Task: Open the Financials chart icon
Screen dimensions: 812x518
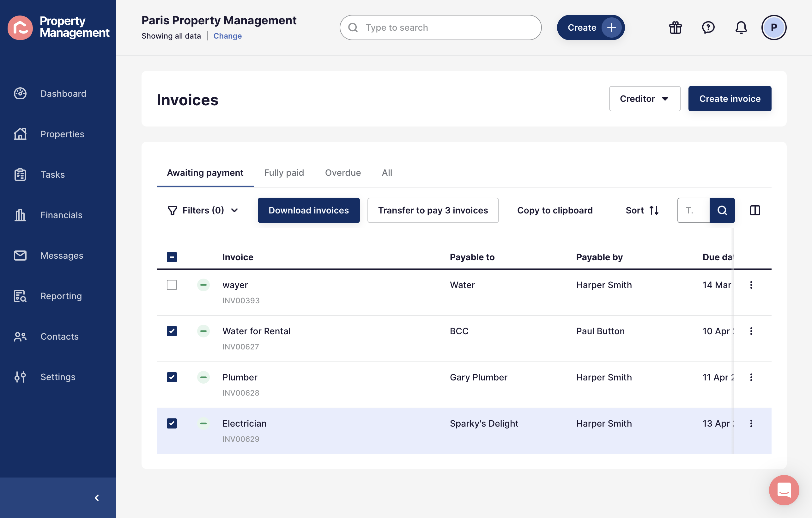Action: [x=20, y=215]
